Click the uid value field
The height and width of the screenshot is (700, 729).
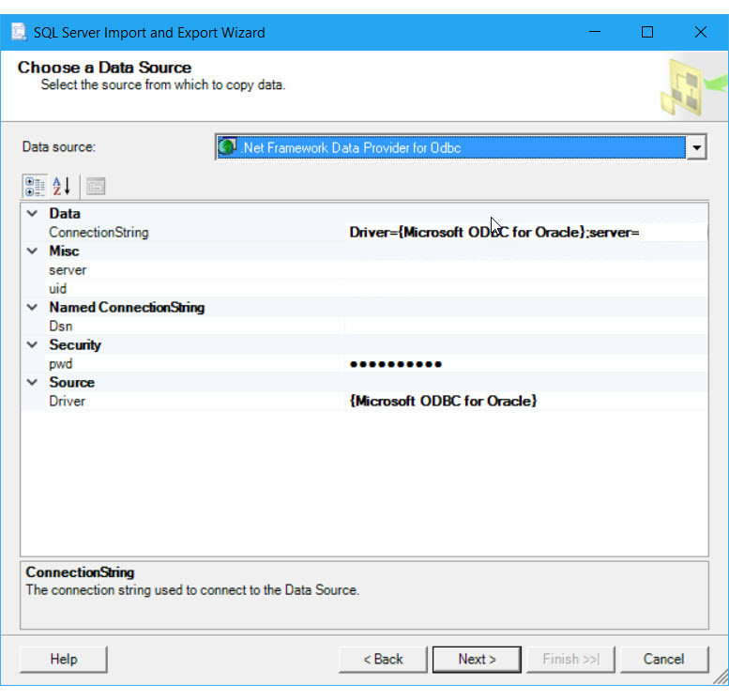point(526,288)
